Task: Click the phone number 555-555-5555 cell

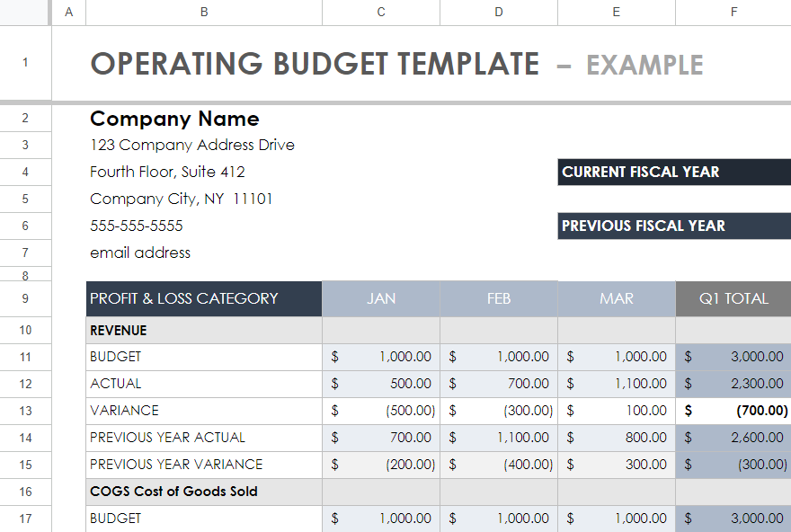Action: (x=204, y=226)
